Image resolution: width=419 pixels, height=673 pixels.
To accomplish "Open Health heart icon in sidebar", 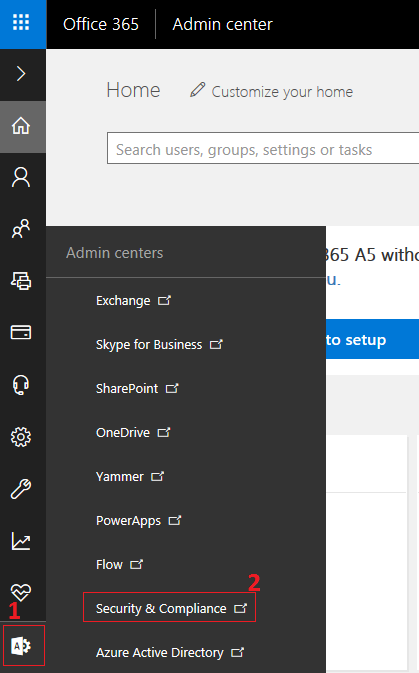I will (21, 592).
